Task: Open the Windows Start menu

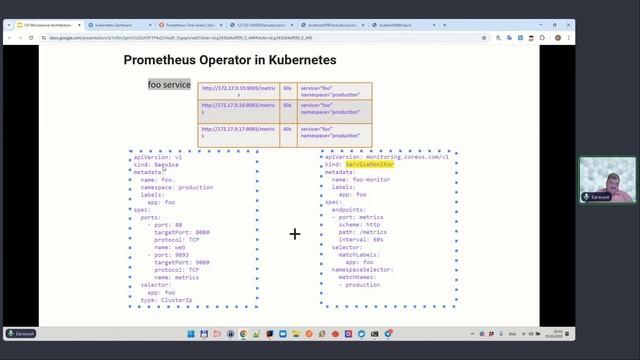Action: click(191, 334)
